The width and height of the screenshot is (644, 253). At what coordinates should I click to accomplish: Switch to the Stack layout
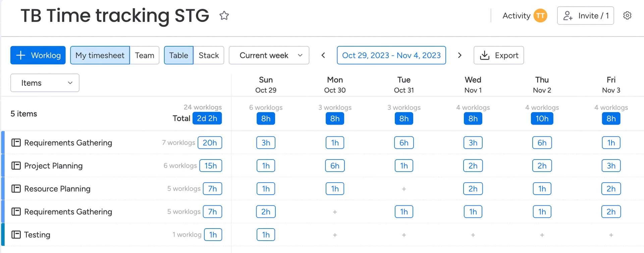click(209, 55)
